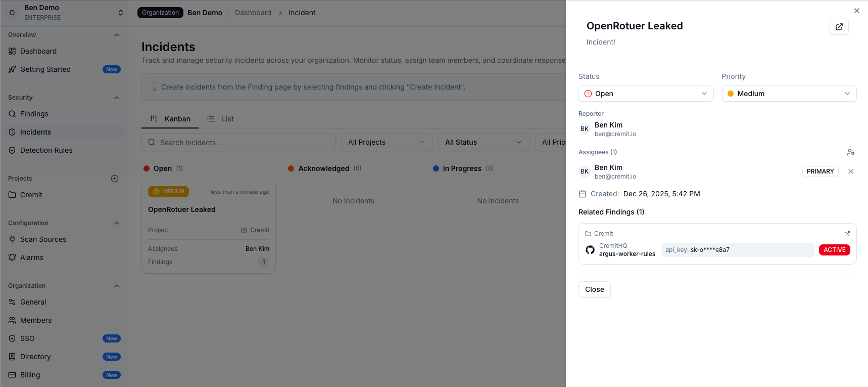Click the Close button in panel
868x387 pixels.
(x=594, y=289)
